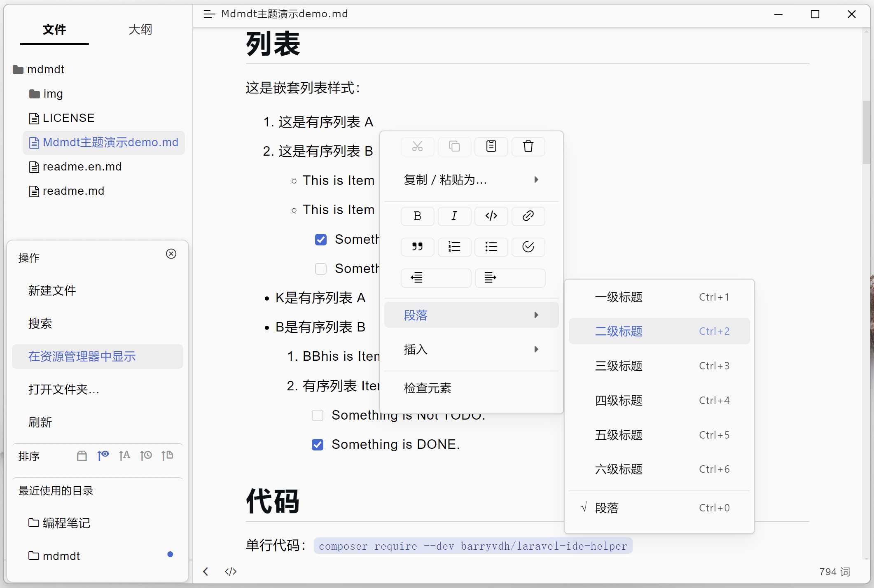Image resolution: width=874 pixels, height=588 pixels.
Task: Toggle source code mode icon at bottom
Action: coord(231,572)
